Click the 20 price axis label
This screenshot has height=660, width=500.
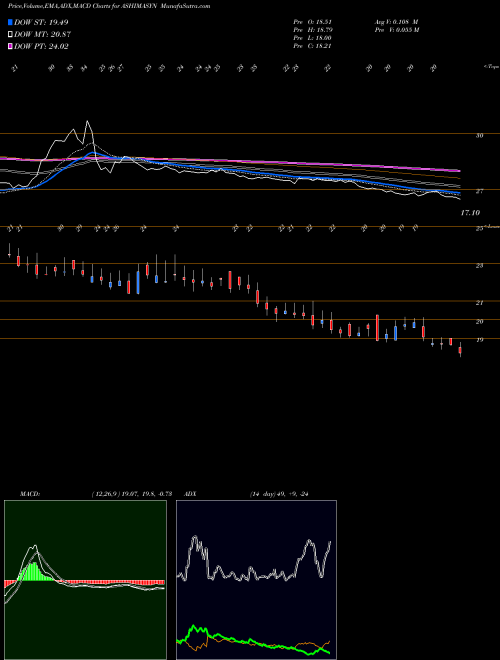479,322
